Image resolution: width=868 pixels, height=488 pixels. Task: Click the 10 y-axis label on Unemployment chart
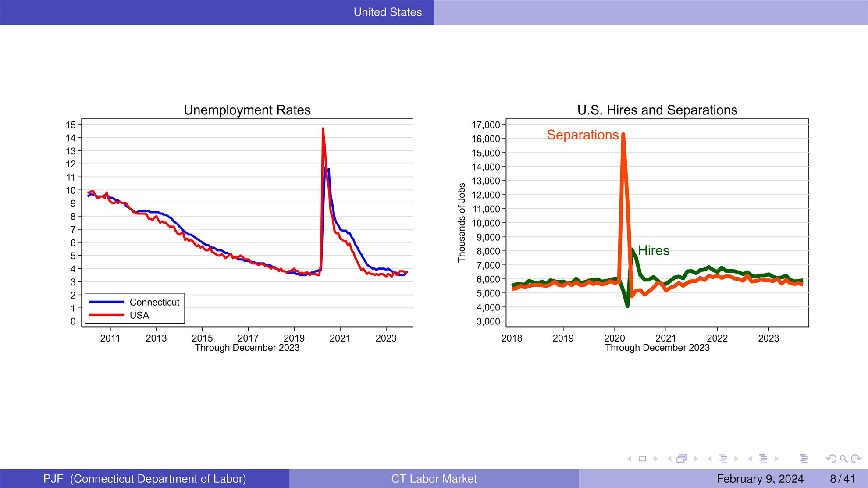tap(71, 190)
